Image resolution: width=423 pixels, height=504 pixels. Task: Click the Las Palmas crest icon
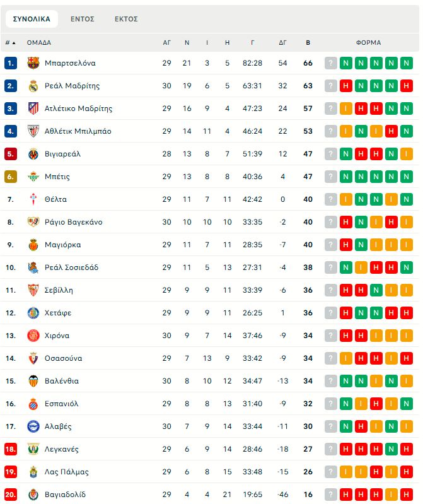click(33, 472)
